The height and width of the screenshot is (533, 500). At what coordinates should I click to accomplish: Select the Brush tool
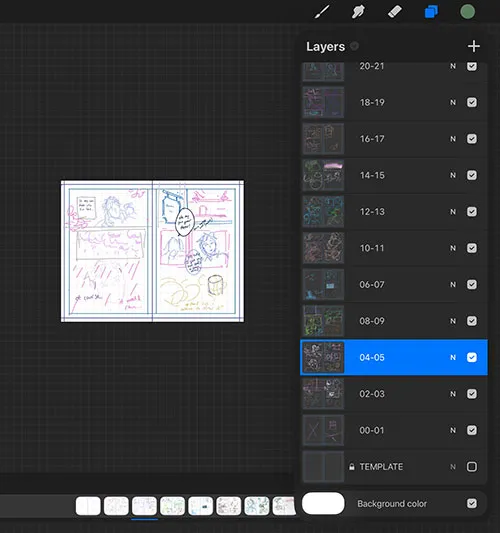322,12
